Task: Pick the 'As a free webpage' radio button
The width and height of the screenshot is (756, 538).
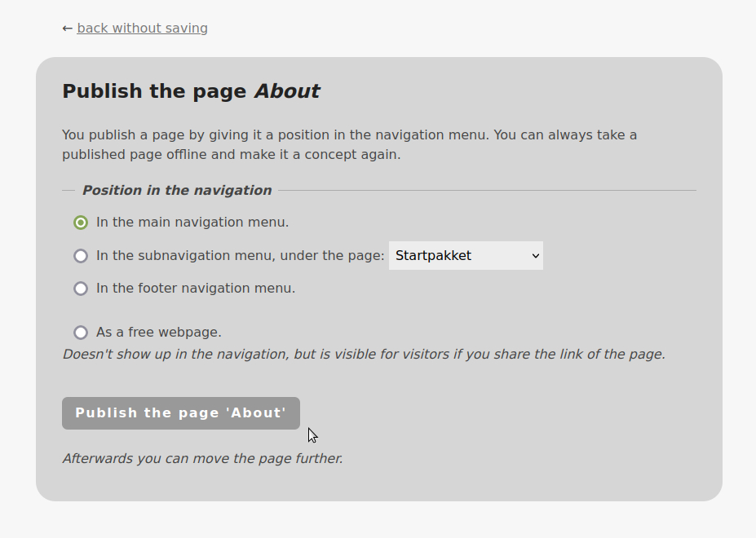Action: [81, 333]
